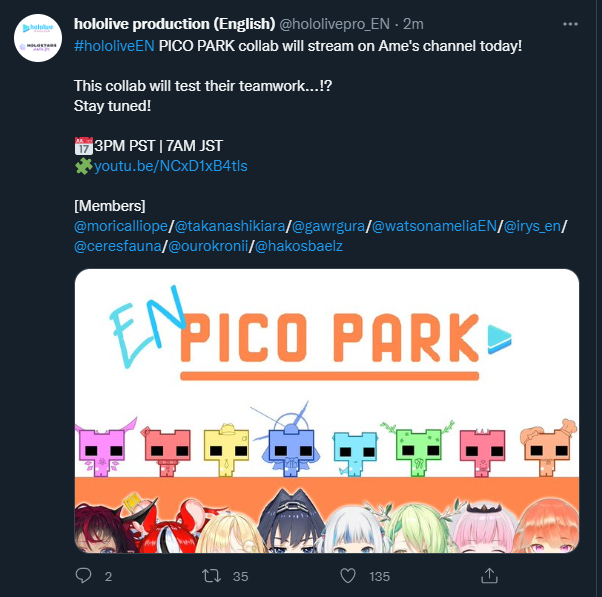Click the @hololivepro_EN handle
Viewport: 602px width, 597px height.
click(334, 24)
